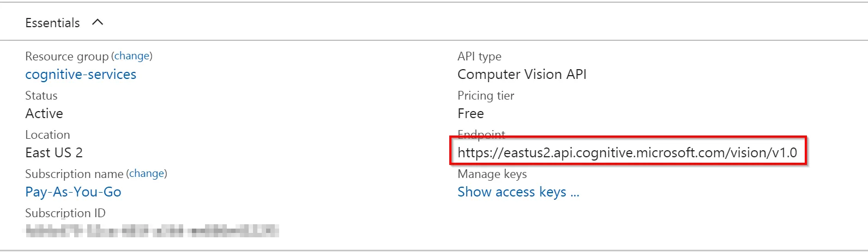
Task: Click the Resource group label
Action: [67, 57]
